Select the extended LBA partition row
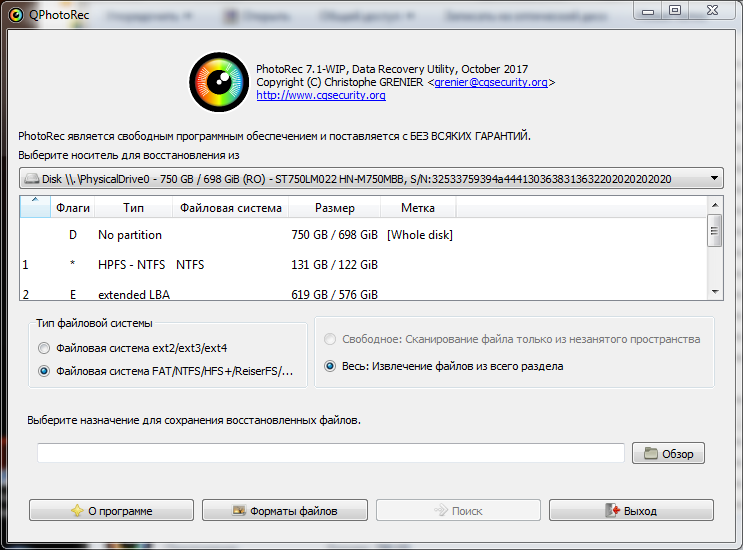743x550 pixels. pyautogui.click(x=363, y=293)
